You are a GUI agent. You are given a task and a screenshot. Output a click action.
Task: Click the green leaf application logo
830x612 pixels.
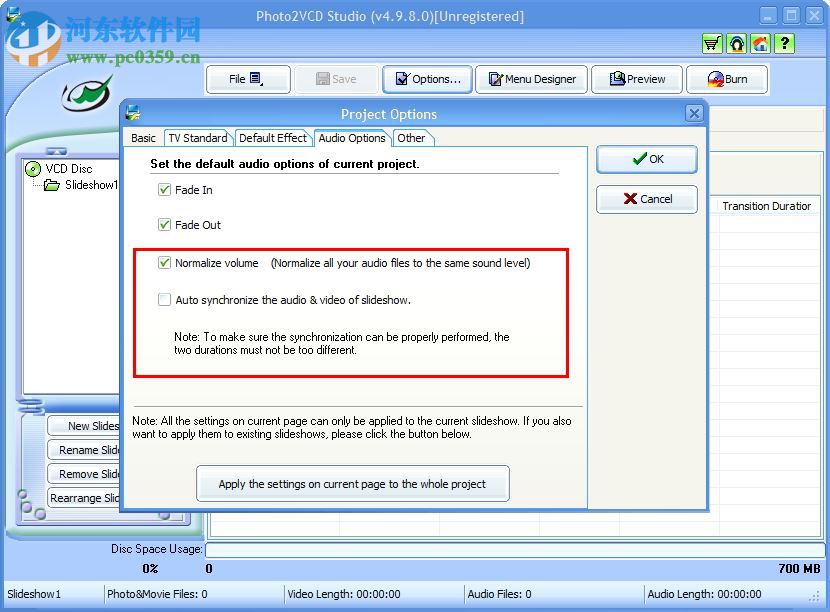pos(87,94)
